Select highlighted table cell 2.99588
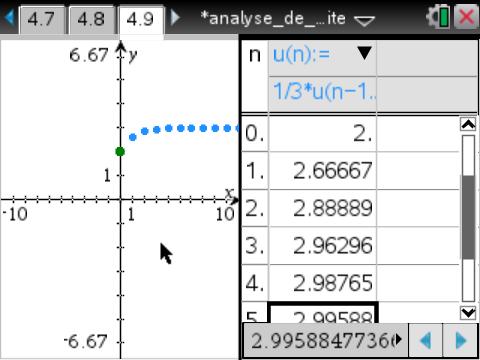Image resolution: width=480 pixels, height=360 pixels. click(322, 313)
